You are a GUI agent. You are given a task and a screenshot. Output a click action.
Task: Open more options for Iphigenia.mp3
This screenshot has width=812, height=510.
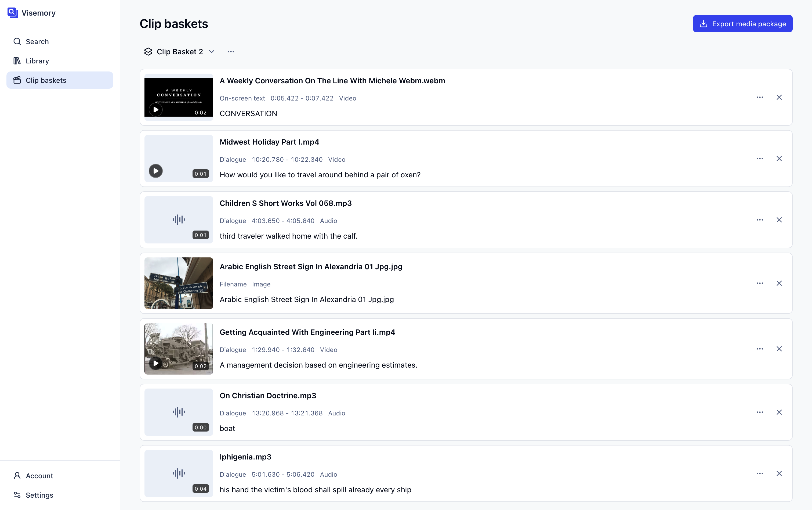760,473
